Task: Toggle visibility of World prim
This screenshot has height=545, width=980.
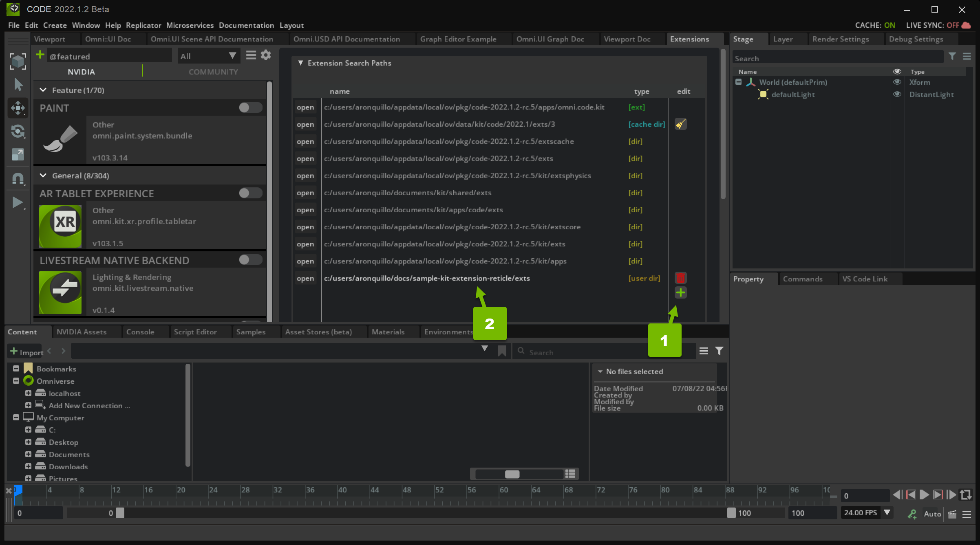Action: (897, 82)
